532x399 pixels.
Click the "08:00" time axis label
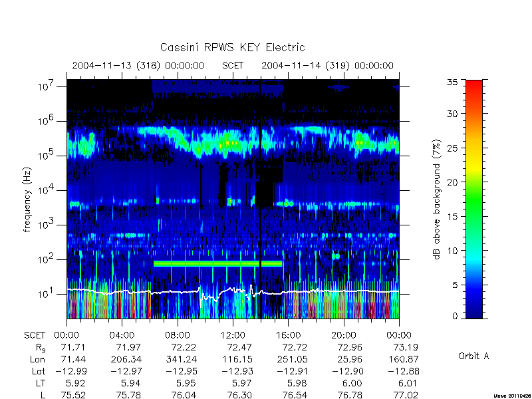(x=178, y=336)
